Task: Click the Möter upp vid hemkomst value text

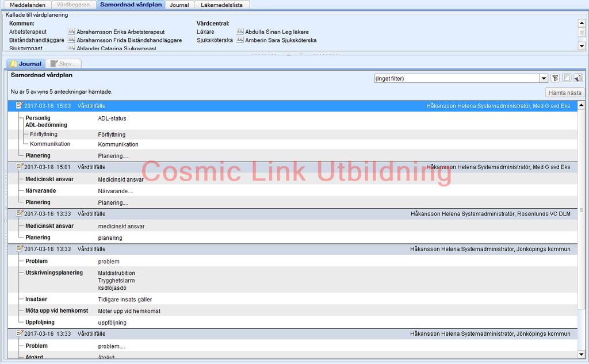Action: tap(129, 311)
